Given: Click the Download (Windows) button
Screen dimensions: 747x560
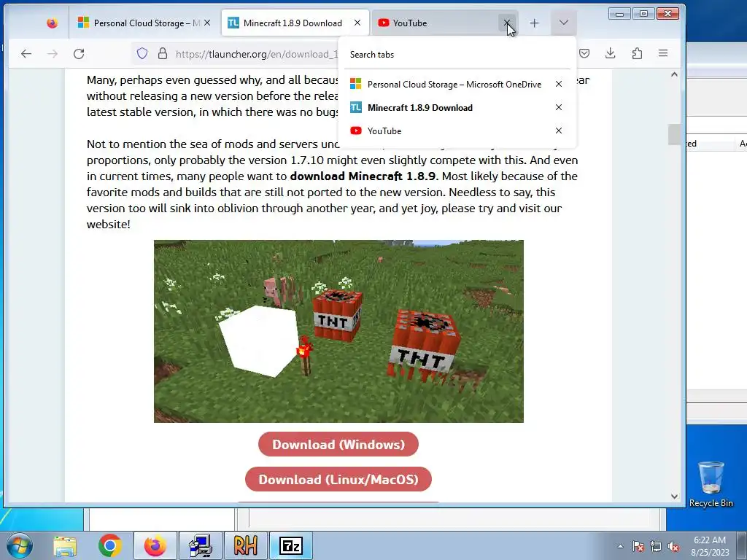Looking at the screenshot, I should 338,444.
